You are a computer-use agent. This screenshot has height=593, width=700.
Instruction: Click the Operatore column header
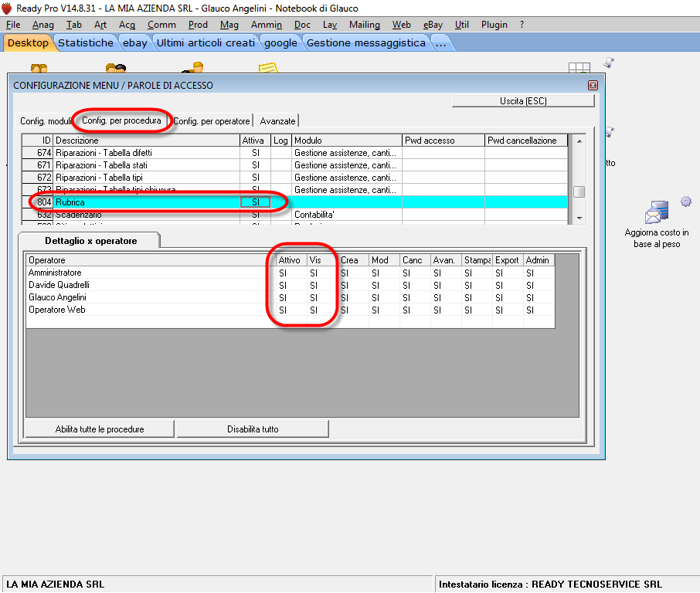tap(151, 260)
